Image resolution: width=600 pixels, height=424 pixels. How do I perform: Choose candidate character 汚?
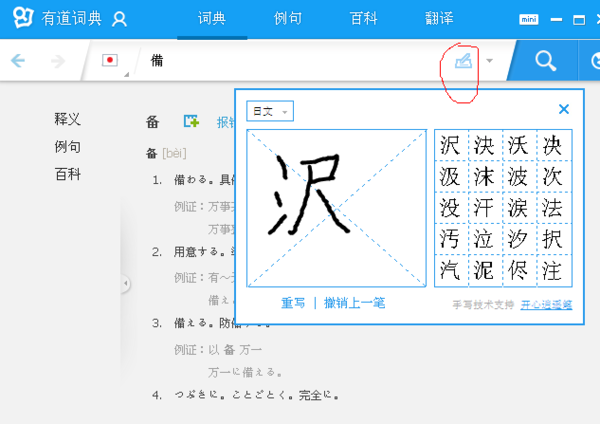(x=450, y=239)
